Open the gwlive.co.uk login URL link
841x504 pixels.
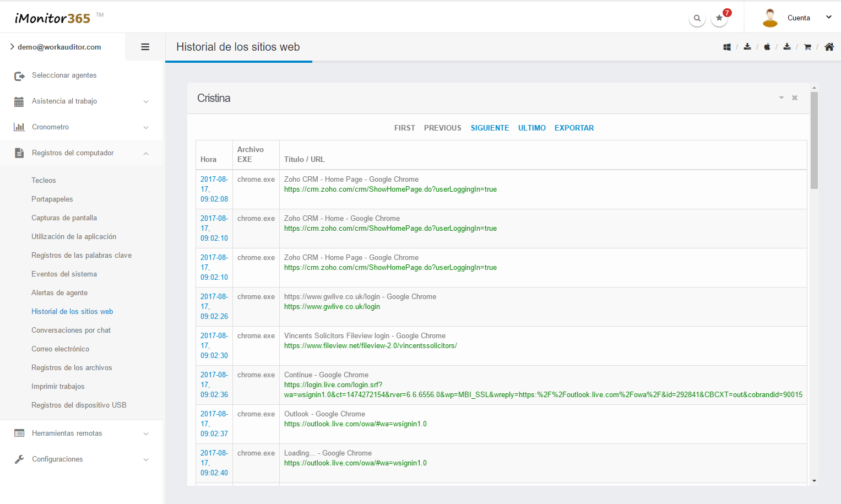coord(332,307)
